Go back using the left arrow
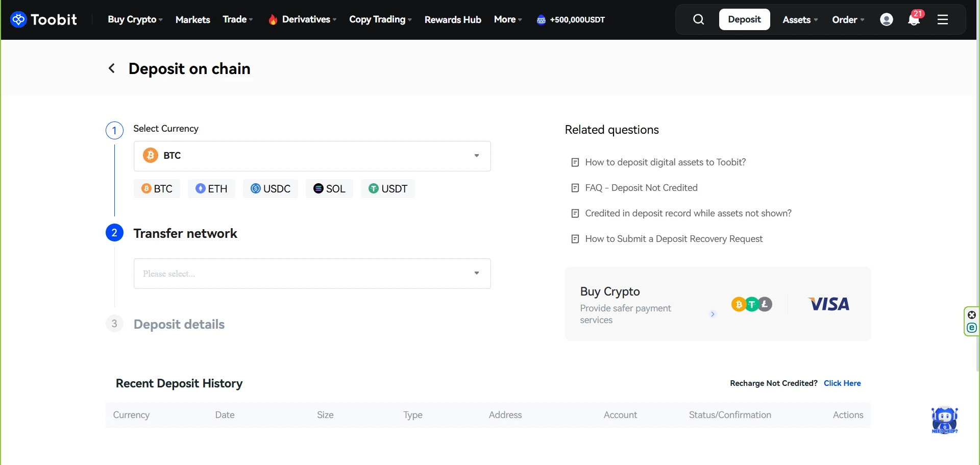980x465 pixels. tap(112, 68)
